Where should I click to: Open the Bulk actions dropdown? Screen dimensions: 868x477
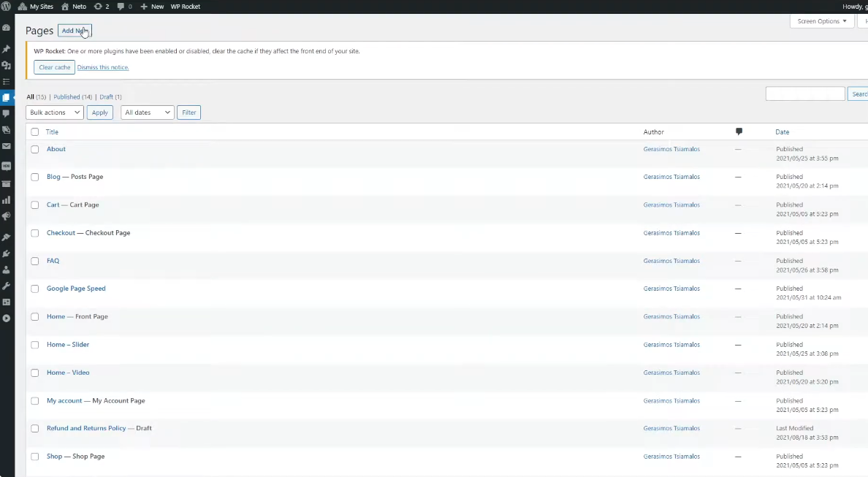click(x=55, y=112)
